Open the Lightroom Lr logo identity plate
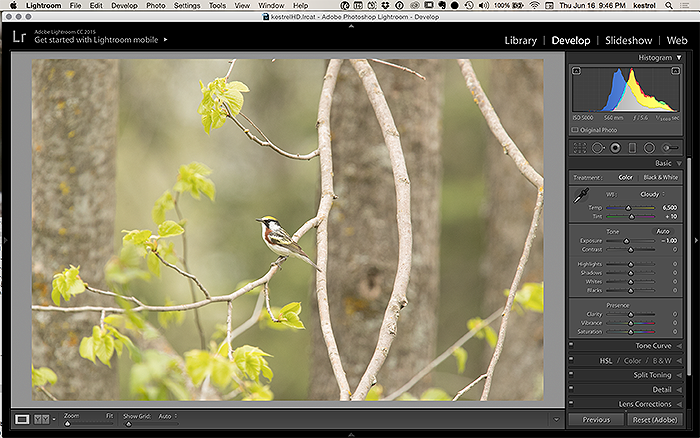 19,37
